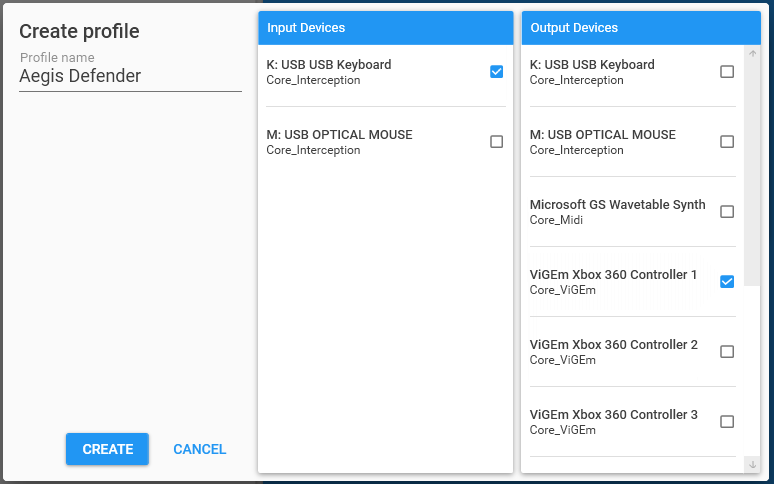Enable ViGEm Xbox 360 Controller 2 checkbox
This screenshot has height=484, width=774.
(x=727, y=352)
